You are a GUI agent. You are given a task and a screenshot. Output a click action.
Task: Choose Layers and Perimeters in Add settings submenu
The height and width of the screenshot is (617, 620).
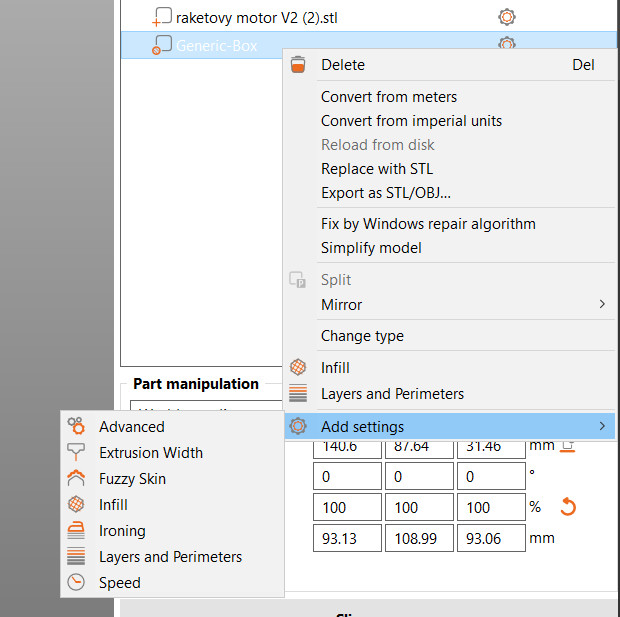pos(170,557)
